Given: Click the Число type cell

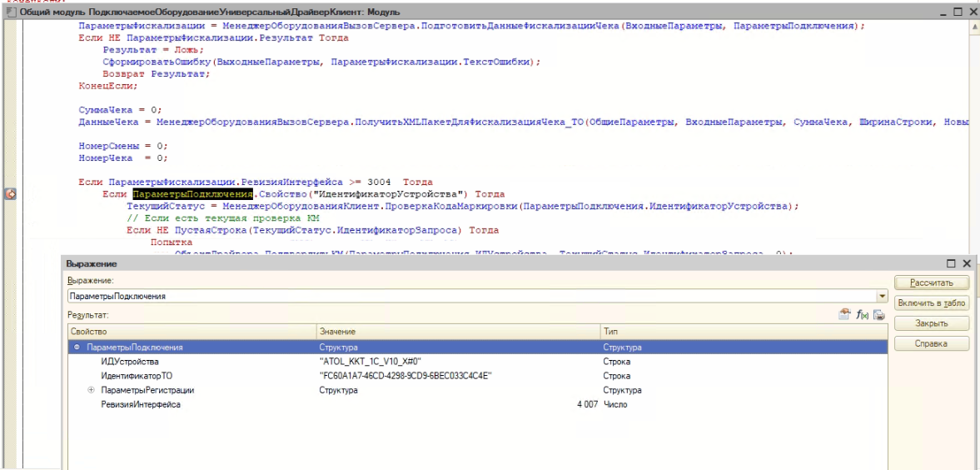Looking at the screenshot, I should [615, 405].
